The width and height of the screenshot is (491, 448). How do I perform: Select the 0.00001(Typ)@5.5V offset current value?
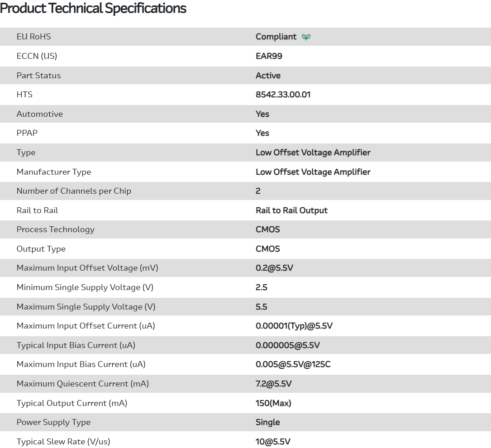tap(294, 326)
